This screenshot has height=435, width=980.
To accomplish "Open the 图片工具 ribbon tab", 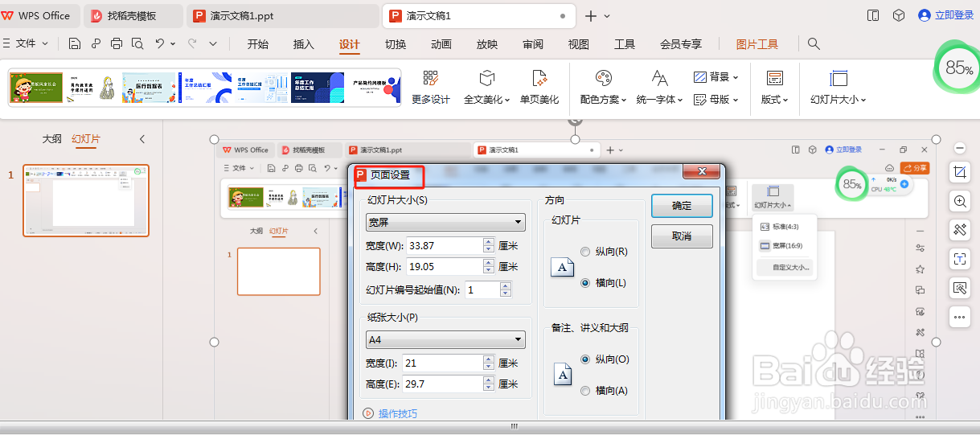I will click(757, 45).
